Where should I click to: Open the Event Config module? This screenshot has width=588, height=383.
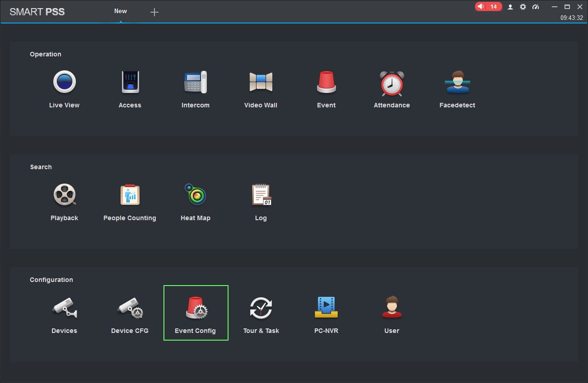click(x=196, y=313)
